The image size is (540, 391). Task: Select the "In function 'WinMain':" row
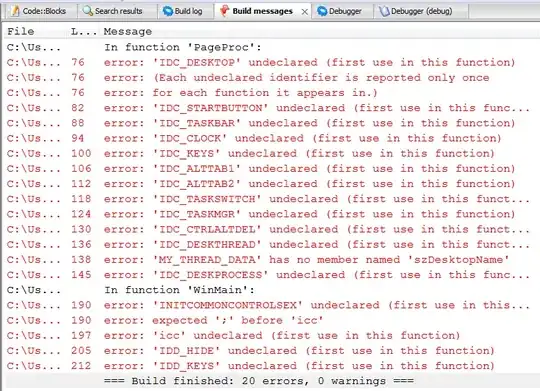270,290
